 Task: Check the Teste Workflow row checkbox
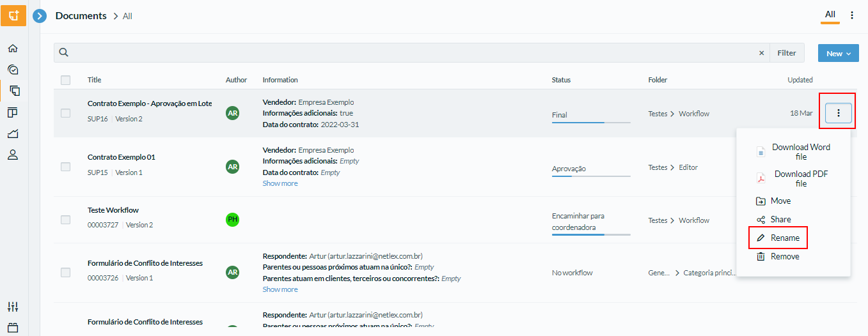66,220
